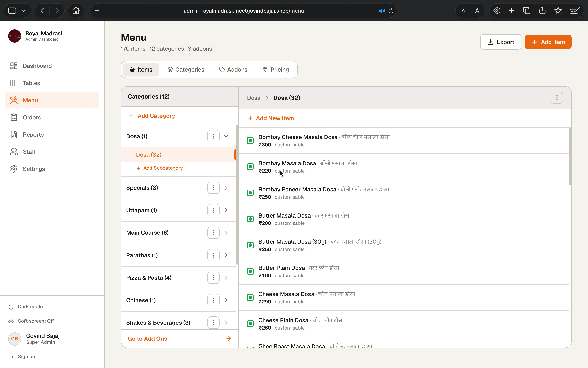Reload the page with refresh icon
Viewport: 588px width, 368px height.
(x=391, y=11)
